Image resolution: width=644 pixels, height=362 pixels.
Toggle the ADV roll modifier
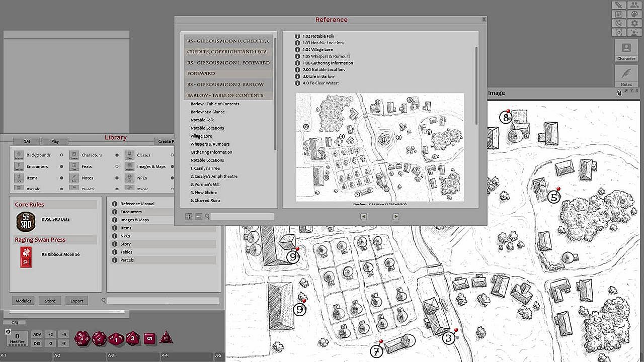coord(37,334)
